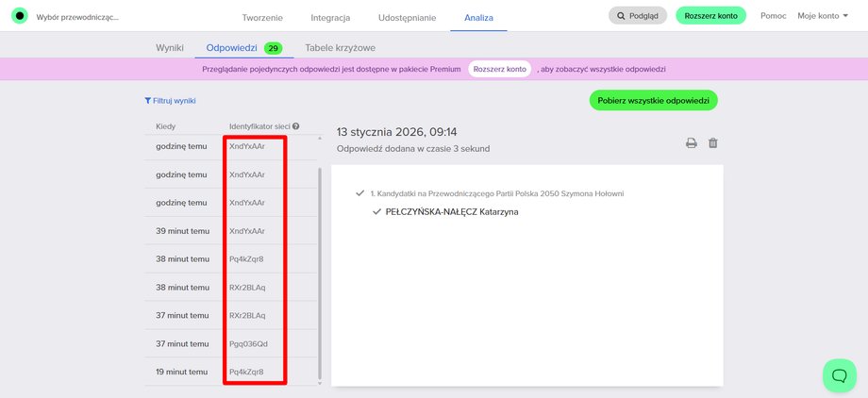
Task: Switch to the Tworzenie tab
Action: (262, 18)
